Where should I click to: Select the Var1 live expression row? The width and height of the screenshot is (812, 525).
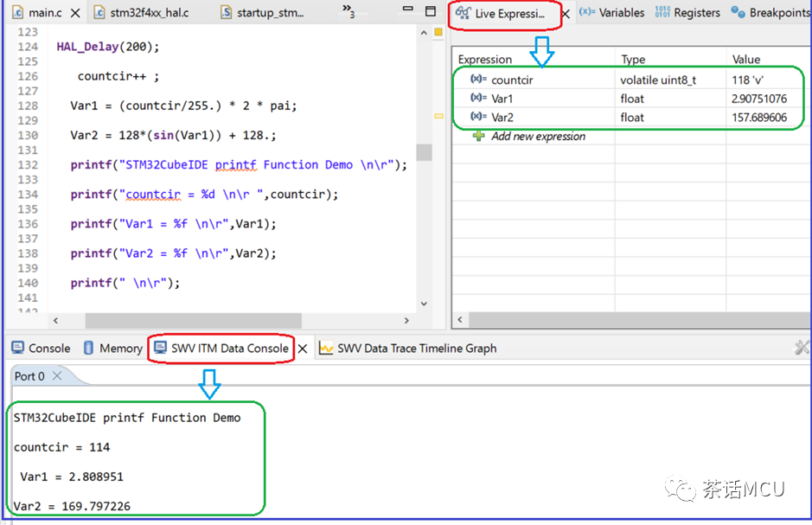631,99
